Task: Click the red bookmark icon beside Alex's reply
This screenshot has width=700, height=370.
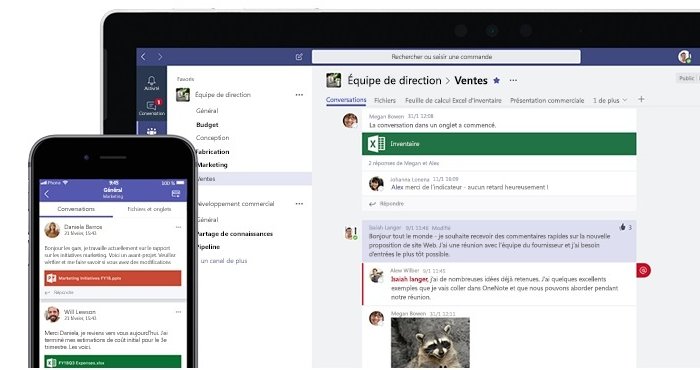Action: click(x=643, y=270)
